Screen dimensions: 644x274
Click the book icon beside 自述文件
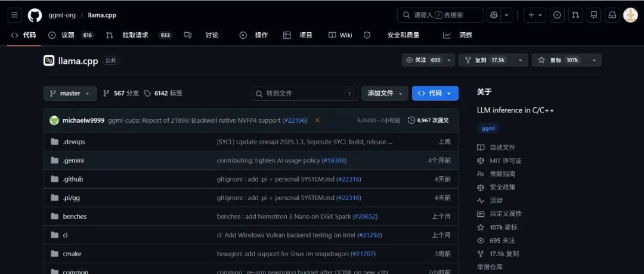pos(481,147)
